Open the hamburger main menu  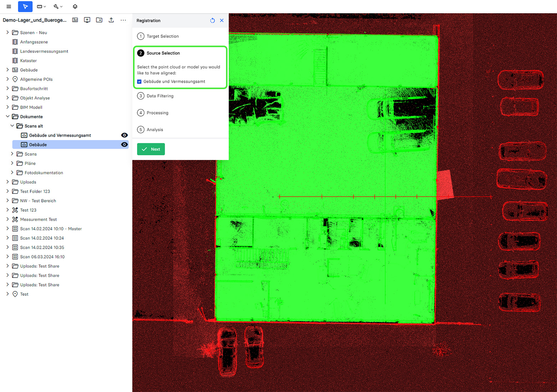coord(9,6)
